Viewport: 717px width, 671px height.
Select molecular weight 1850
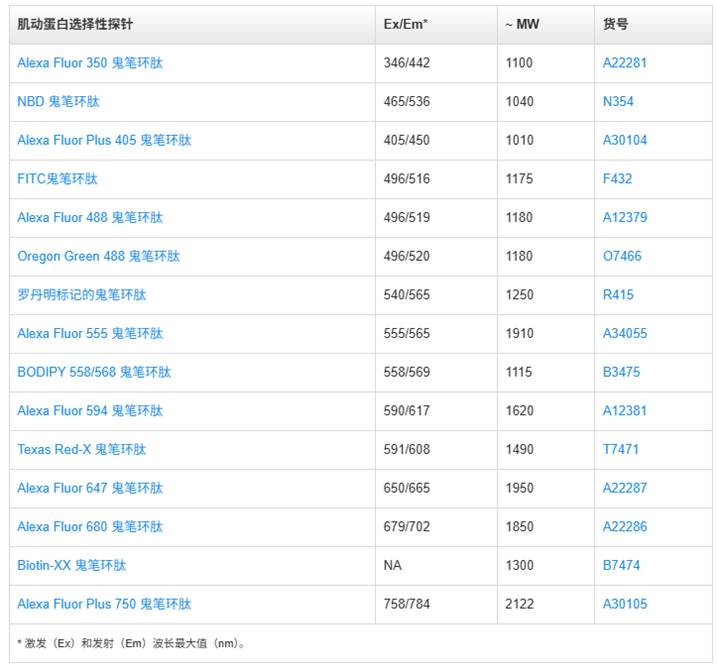519,526
